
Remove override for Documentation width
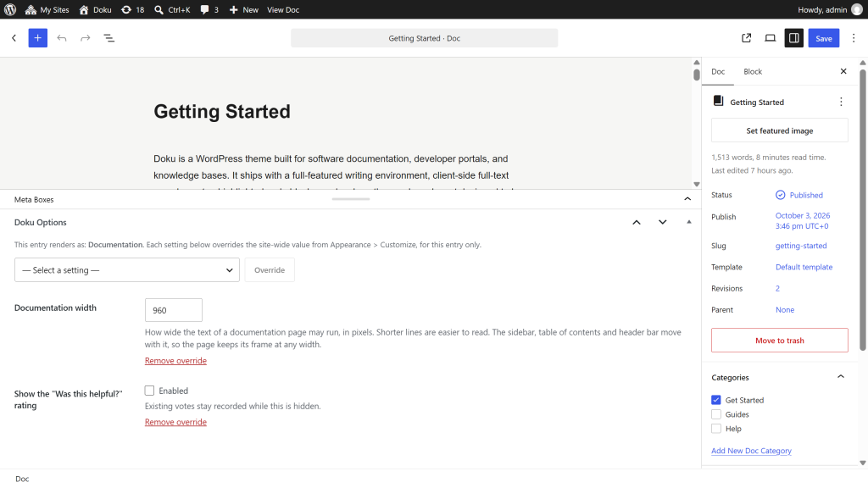[x=175, y=361]
